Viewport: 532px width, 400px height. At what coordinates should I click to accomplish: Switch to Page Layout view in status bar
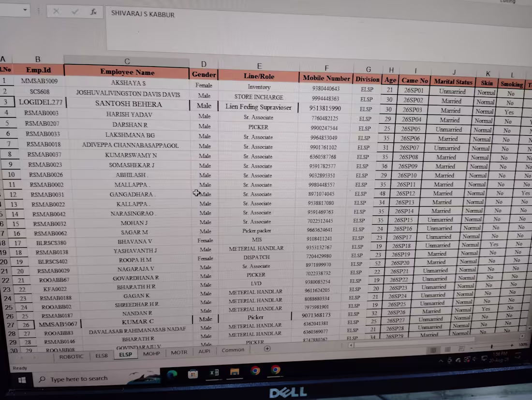(447, 349)
